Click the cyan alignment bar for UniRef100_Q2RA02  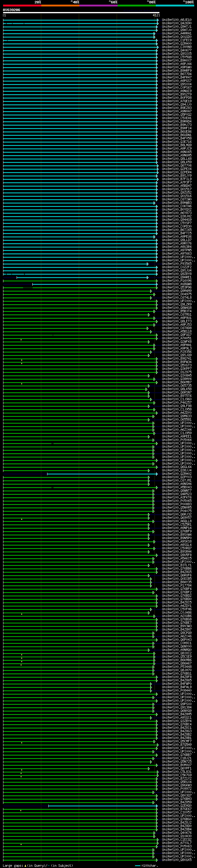click(x=102, y=474)
